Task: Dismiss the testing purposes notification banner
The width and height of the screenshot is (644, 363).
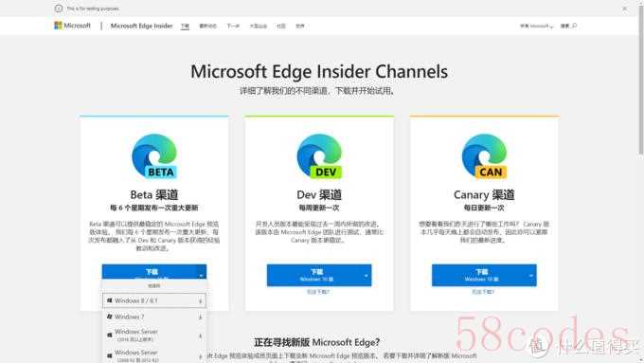Action: 625,9
